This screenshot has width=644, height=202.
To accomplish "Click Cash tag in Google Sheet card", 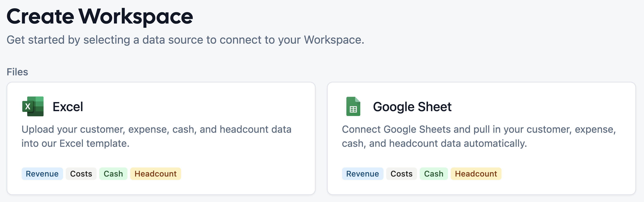I will (434, 174).
